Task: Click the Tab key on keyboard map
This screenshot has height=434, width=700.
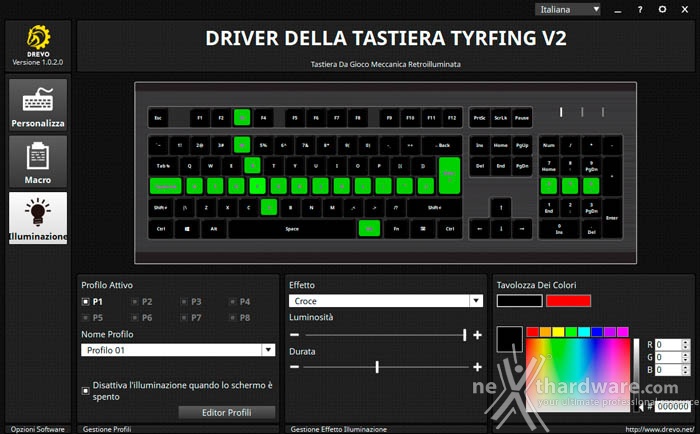Action: pos(164,166)
